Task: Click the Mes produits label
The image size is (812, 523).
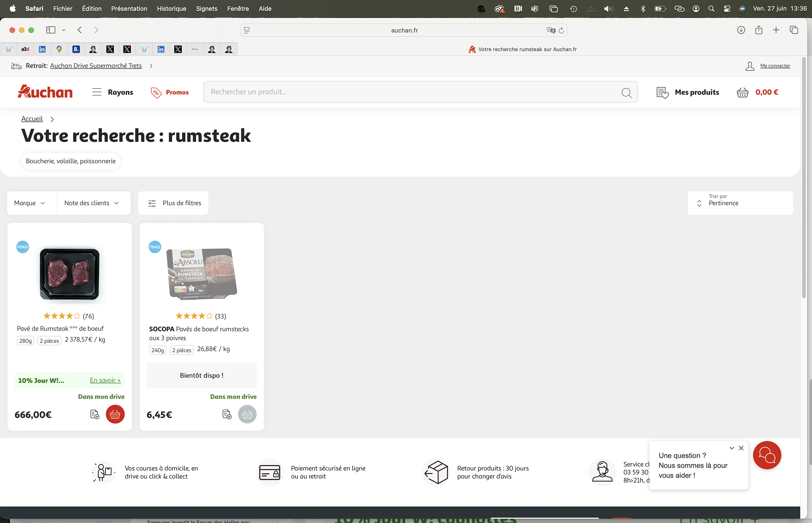Action: (x=697, y=93)
